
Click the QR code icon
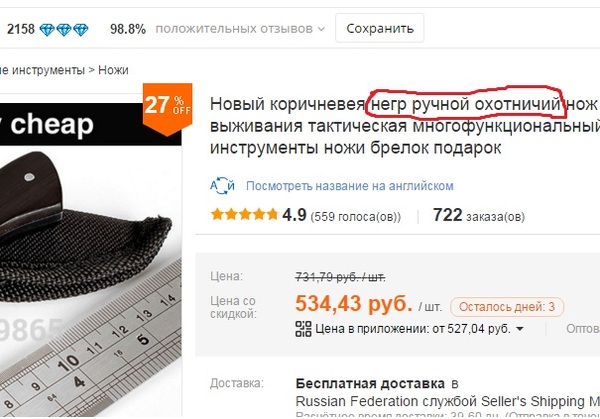303,329
